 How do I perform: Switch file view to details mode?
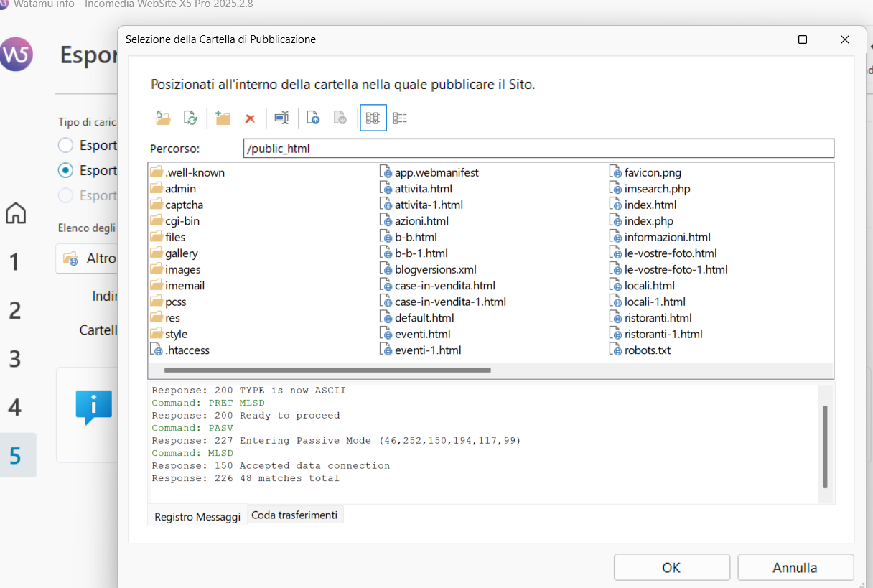point(400,118)
